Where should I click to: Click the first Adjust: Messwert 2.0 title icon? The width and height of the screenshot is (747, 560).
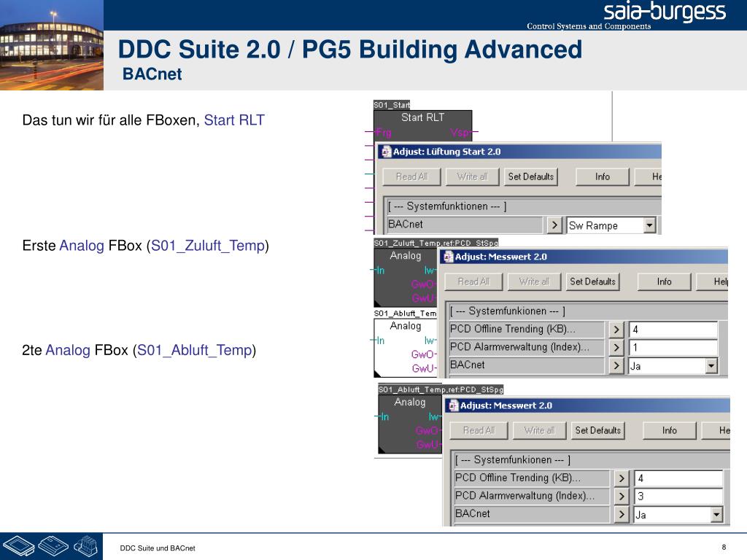pos(449,257)
